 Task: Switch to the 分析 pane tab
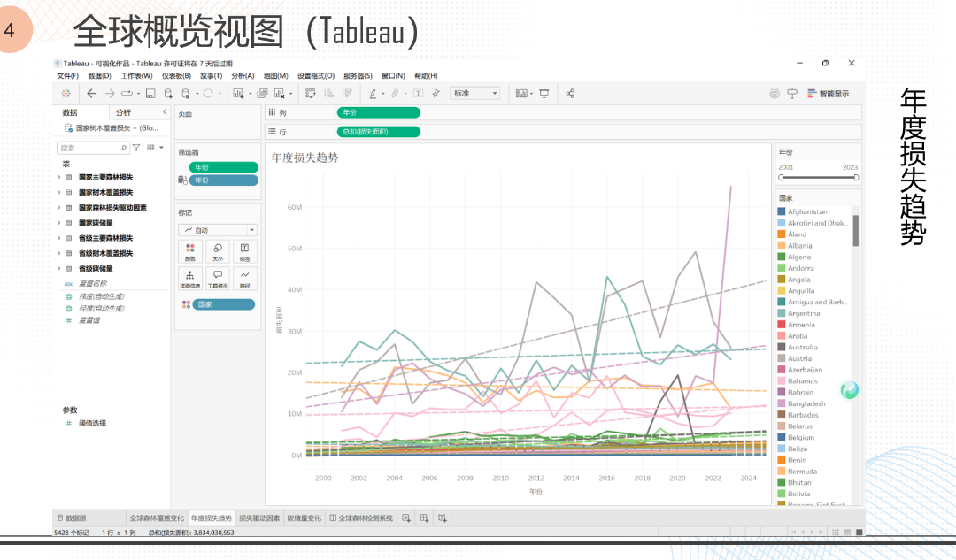click(x=123, y=112)
